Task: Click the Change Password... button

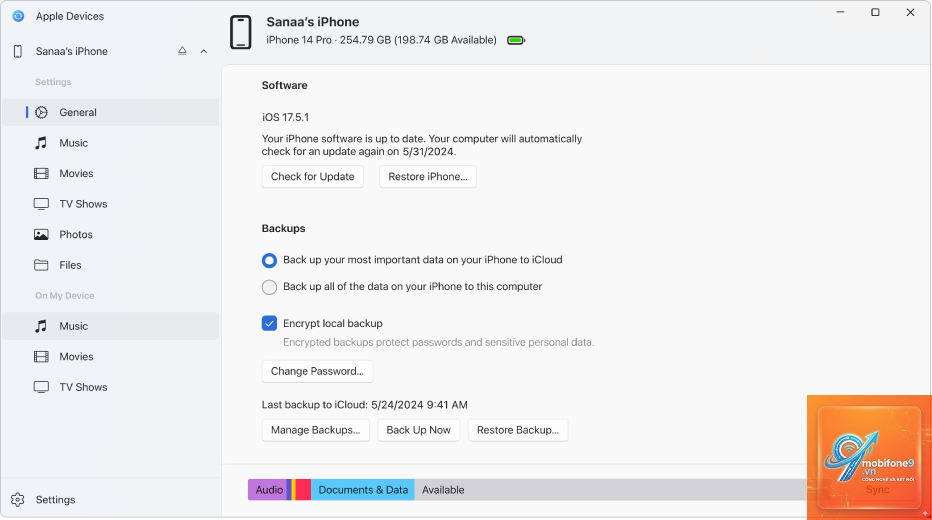Action: 317,371
